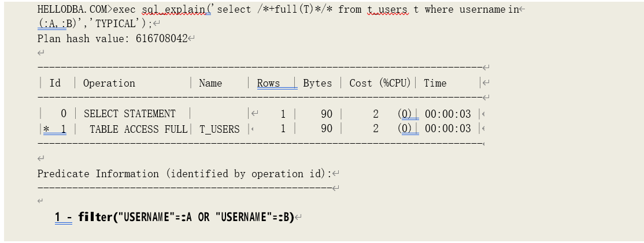Click the underlined t_users in the query
The image size is (644, 243).
[x=387, y=10]
